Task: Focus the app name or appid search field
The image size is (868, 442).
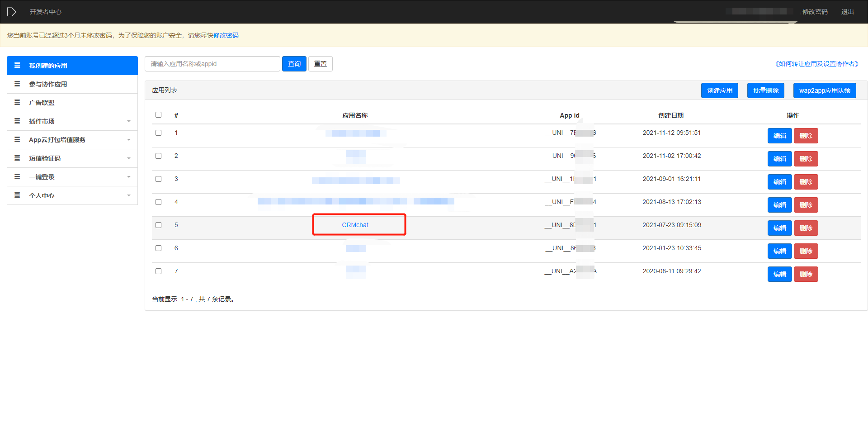Action: click(212, 64)
